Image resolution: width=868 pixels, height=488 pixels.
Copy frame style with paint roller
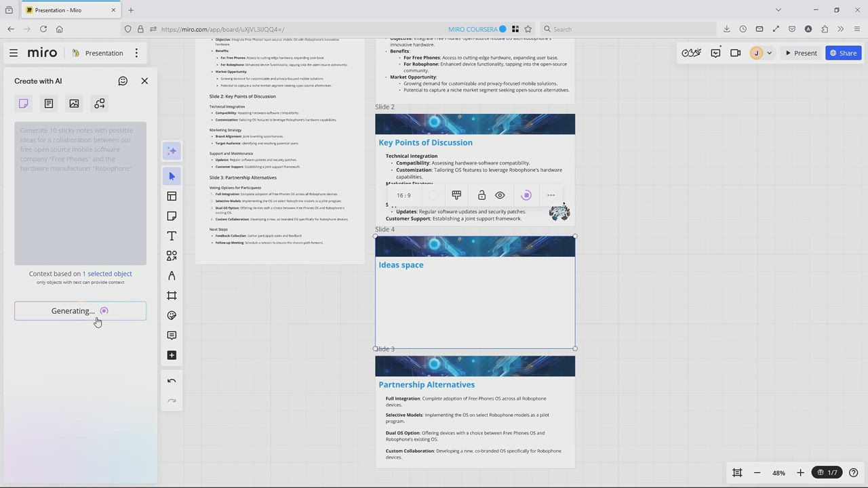[x=456, y=195]
